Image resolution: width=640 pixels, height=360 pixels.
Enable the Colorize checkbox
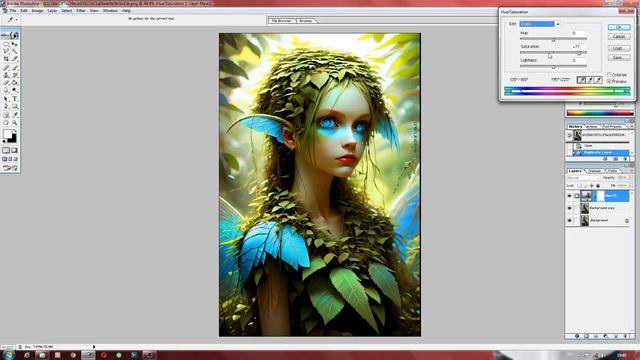tap(609, 75)
